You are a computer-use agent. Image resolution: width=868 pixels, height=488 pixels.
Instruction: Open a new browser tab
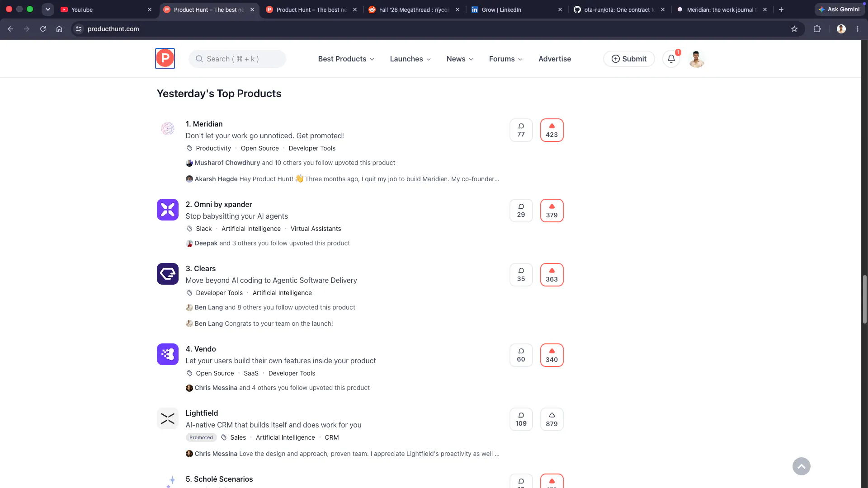(x=781, y=9)
